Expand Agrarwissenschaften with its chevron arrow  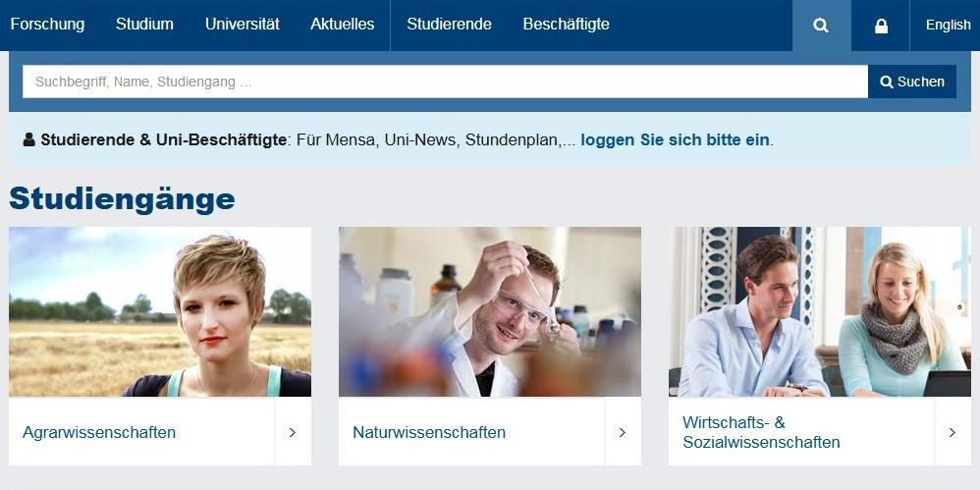point(293,432)
